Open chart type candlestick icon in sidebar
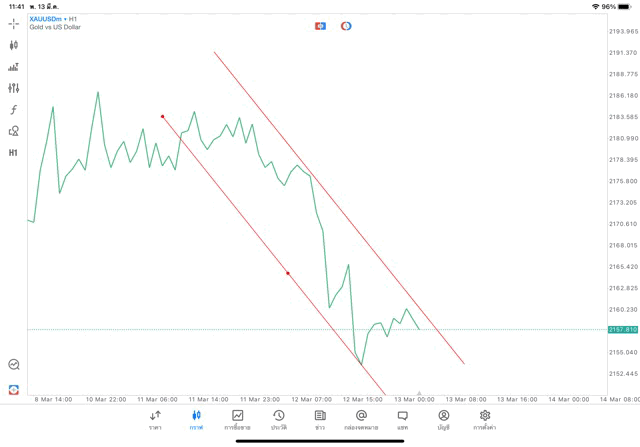 (13, 45)
